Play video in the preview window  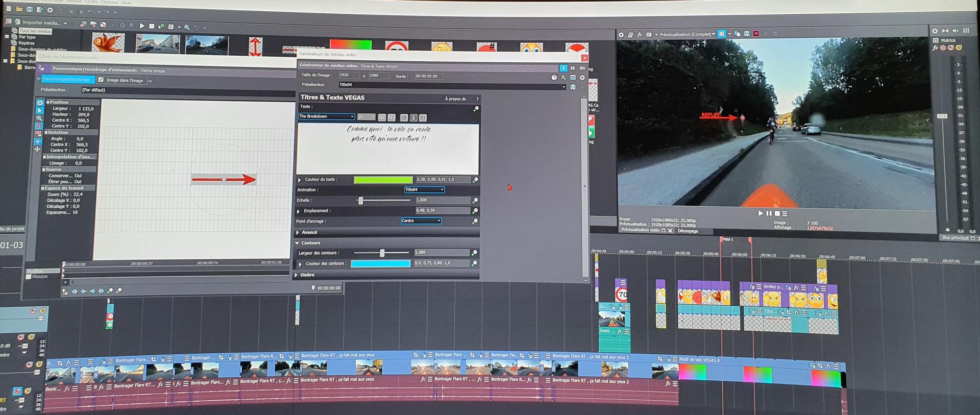point(761,213)
